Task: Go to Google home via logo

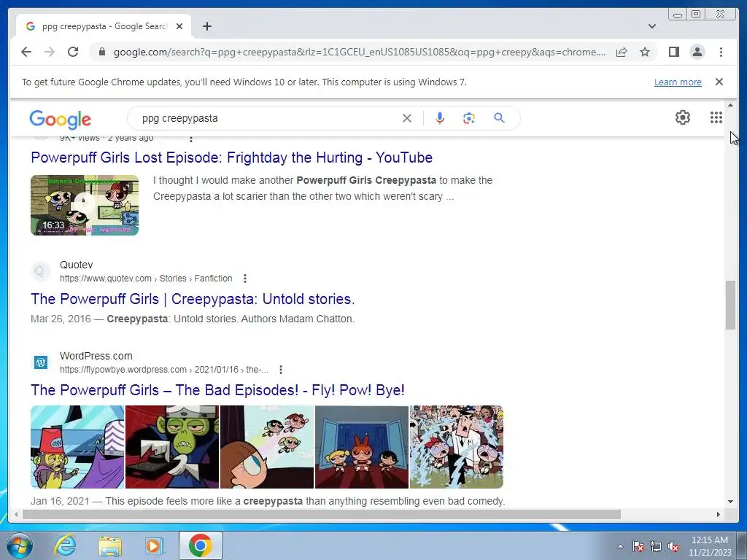Action: pyautogui.click(x=60, y=119)
